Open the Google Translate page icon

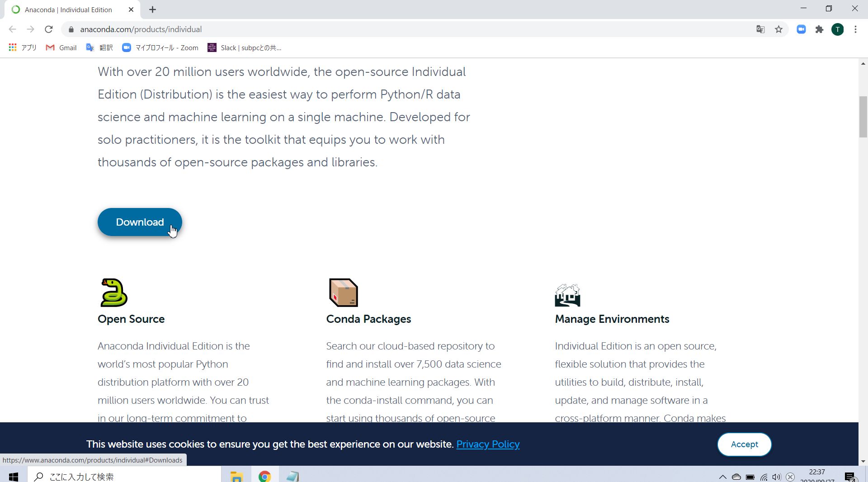(760, 29)
